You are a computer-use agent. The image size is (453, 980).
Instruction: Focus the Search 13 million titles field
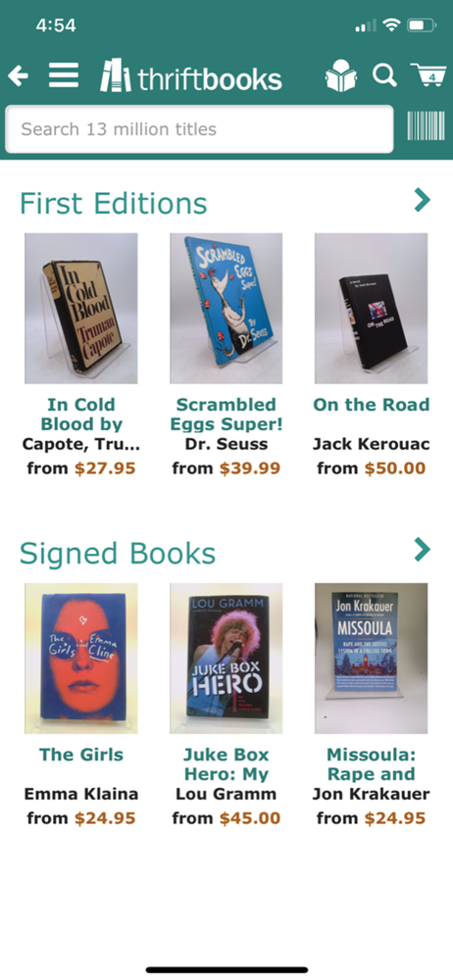coord(200,129)
